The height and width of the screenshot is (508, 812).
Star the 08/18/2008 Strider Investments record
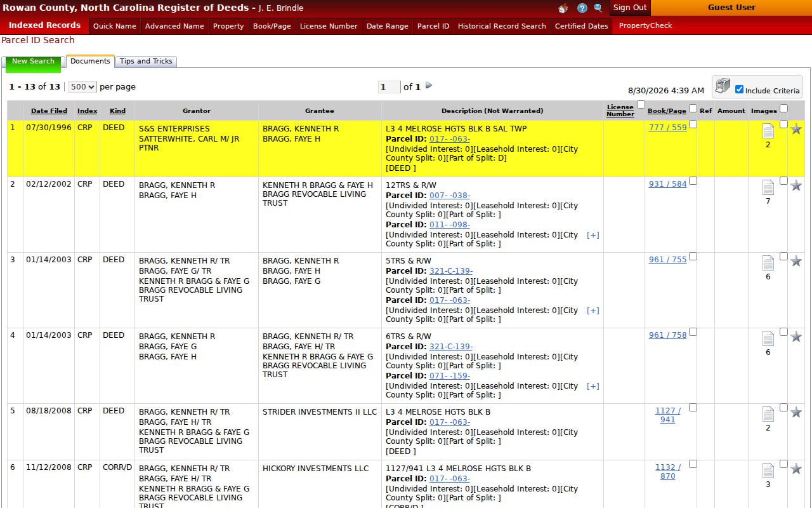point(796,413)
